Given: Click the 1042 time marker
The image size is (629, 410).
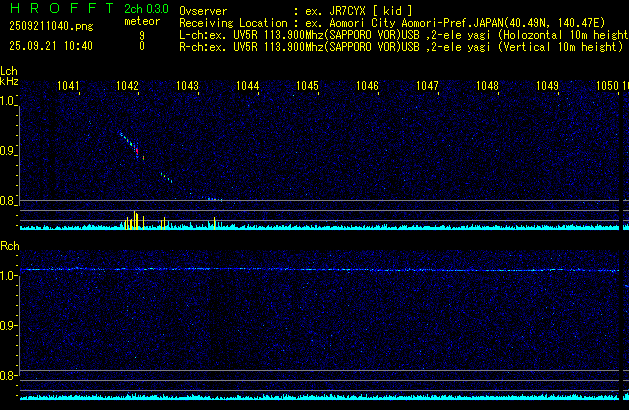Looking at the screenshot, I should [127, 87].
